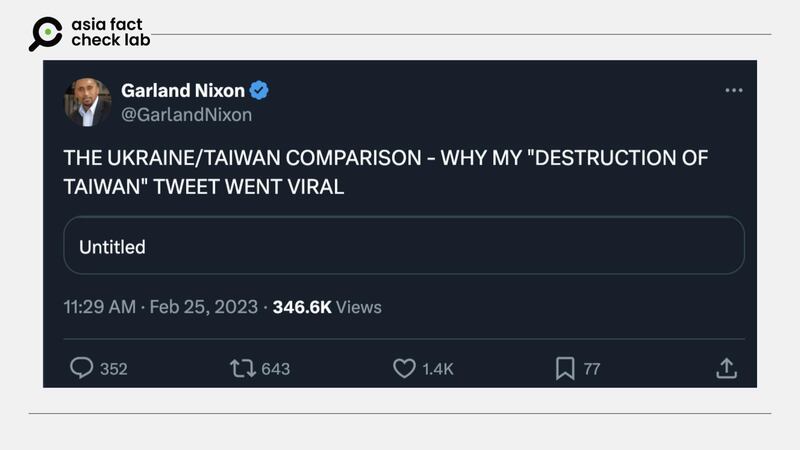Screen dimensions: 800x450
Task: Click the 77 bookmarks count
Action: coord(592,369)
